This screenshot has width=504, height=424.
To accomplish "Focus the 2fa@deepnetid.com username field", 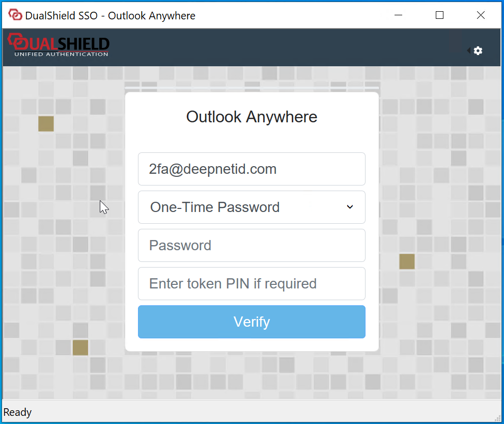I will (251, 169).
